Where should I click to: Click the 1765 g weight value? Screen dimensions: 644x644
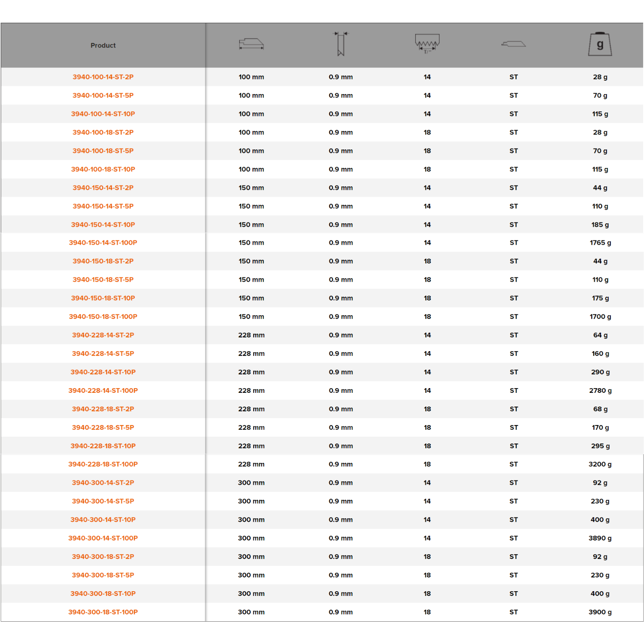600,243
